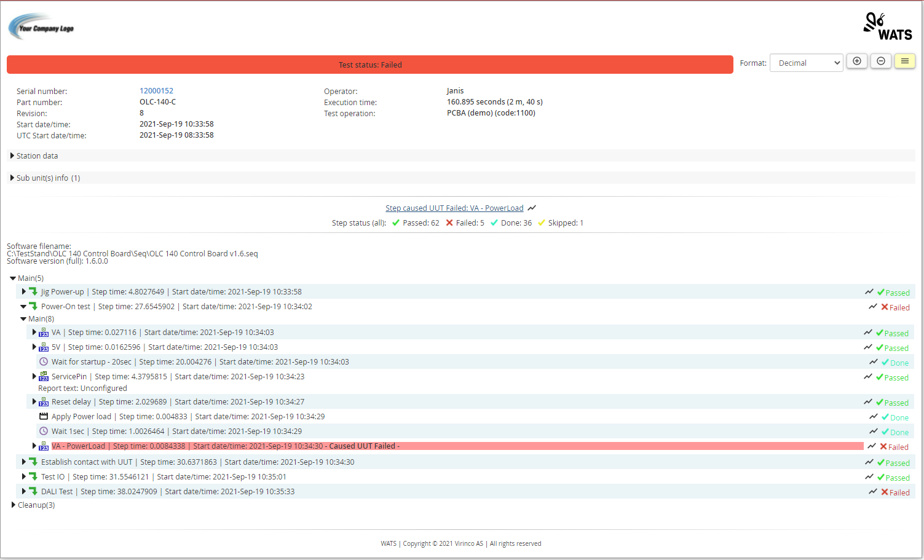924x560 pixels.
Task: Expand the Sub unit(s) info section
Action: tap(12, 178)
